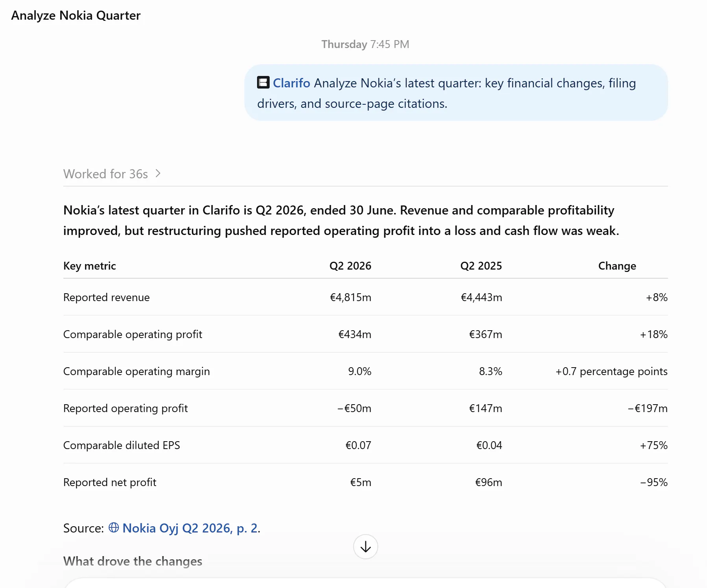Click the 8.3% margin value
Screen dimensions: 707x588
(490, 371)
